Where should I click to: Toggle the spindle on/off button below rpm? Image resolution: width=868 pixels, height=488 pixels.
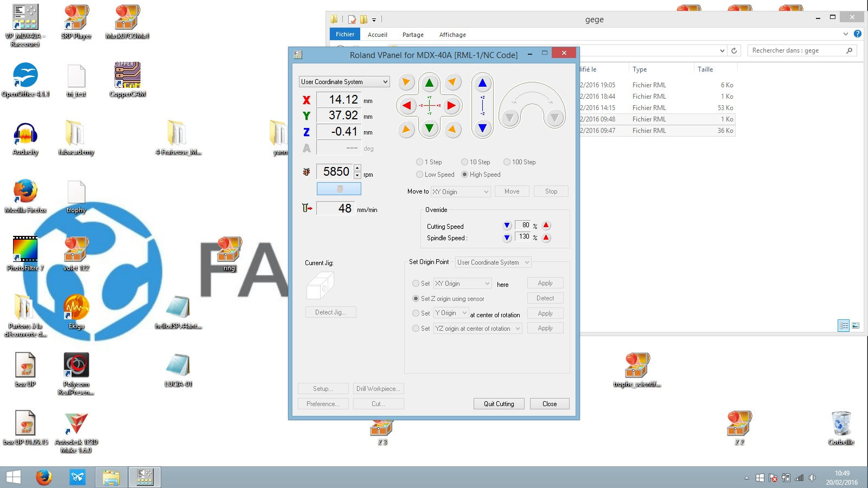339,189
